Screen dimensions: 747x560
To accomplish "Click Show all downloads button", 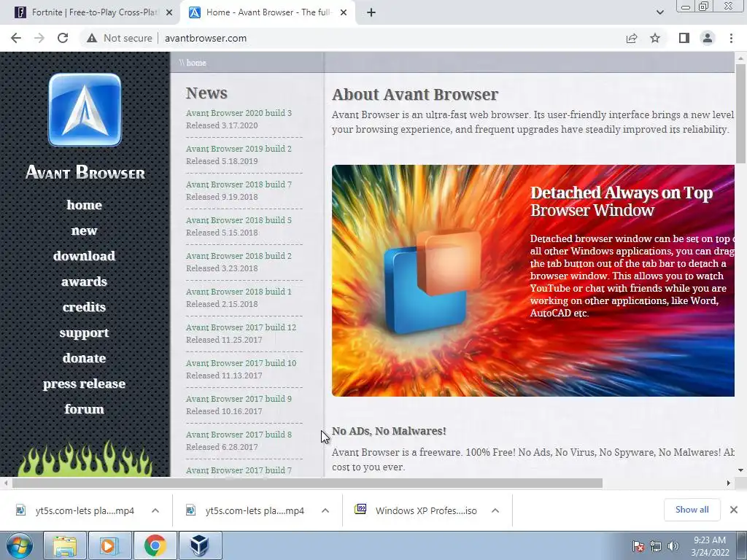I will coord(692,510).
